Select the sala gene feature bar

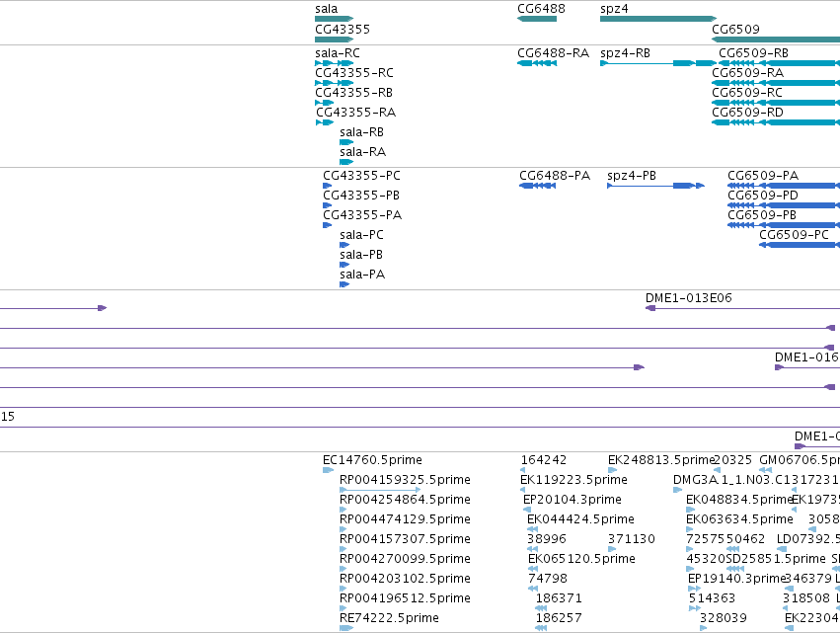[334, 19]
